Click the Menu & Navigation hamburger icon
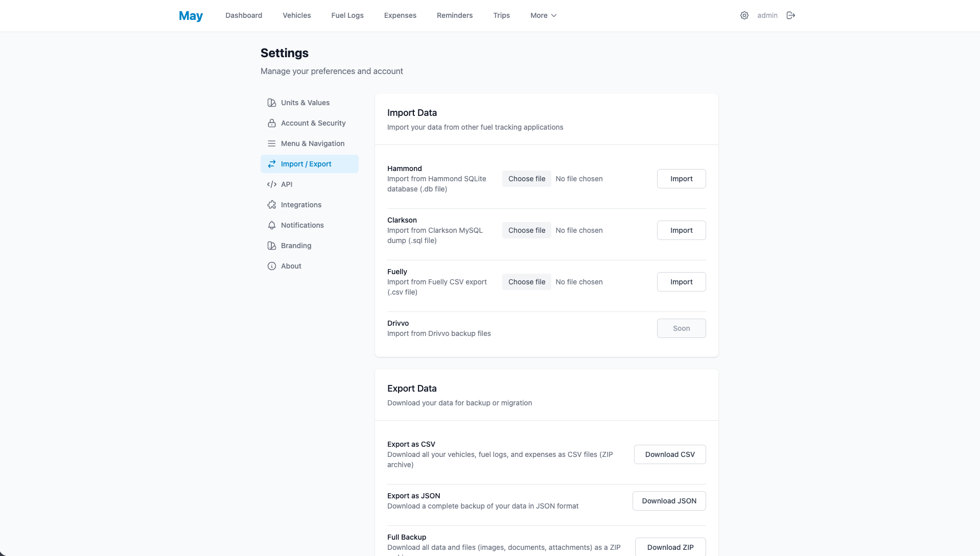 click(x=272, y=143)
